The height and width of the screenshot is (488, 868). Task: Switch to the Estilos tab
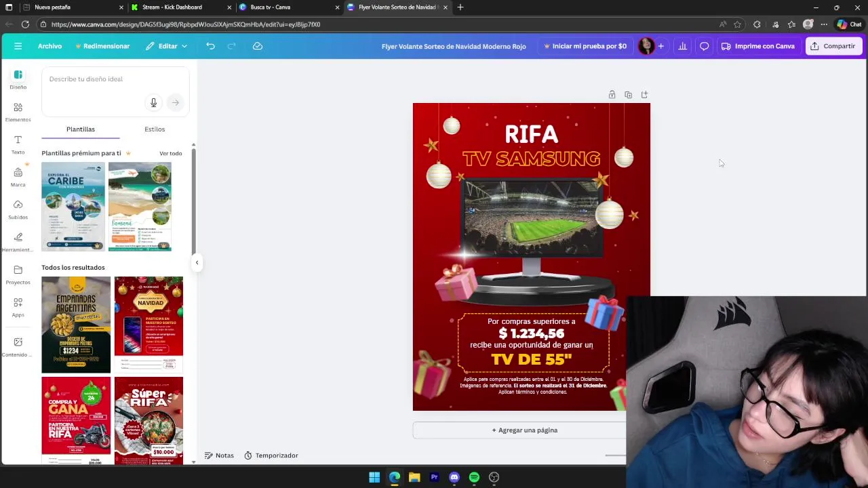[x=155, y=129]
